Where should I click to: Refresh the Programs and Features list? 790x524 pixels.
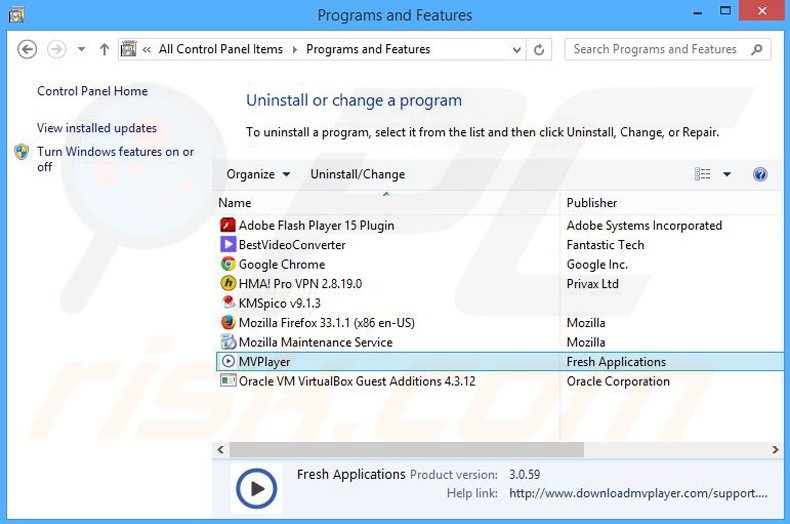pyautogui.click(x=539, y=49)
